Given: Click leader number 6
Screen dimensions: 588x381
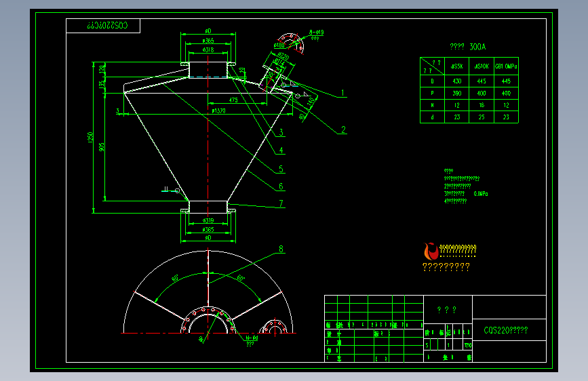Looking at the screenshot, I should click(281, 186).
